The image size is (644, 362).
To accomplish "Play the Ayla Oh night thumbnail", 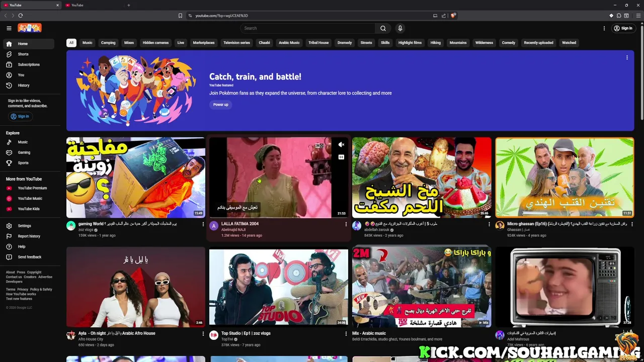I will pos(136,288).
